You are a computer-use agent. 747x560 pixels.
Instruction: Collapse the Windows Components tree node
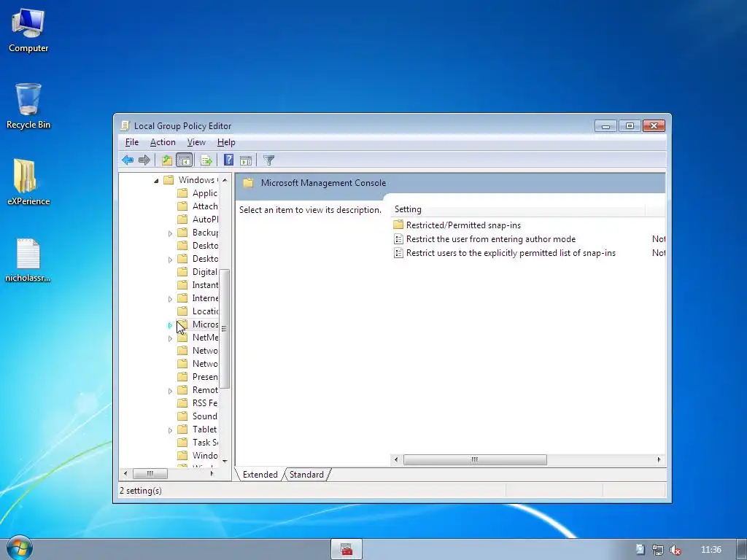point(156,181)
